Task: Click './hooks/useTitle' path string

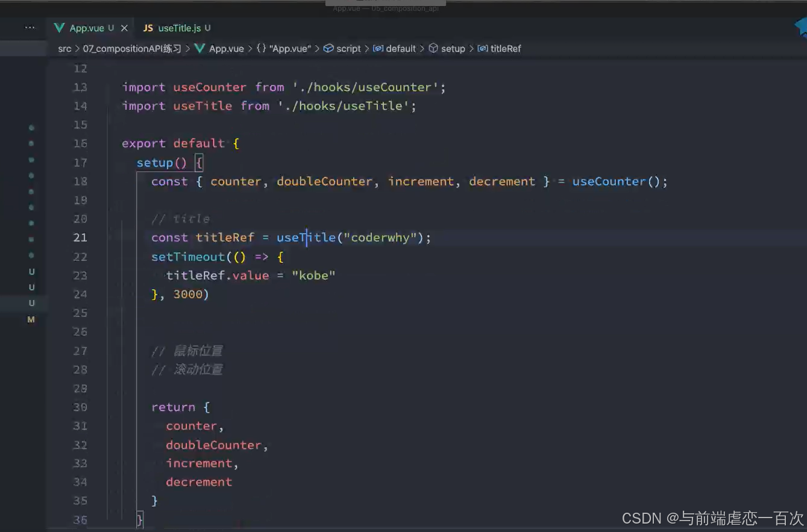Action: (x=344, y=106)
